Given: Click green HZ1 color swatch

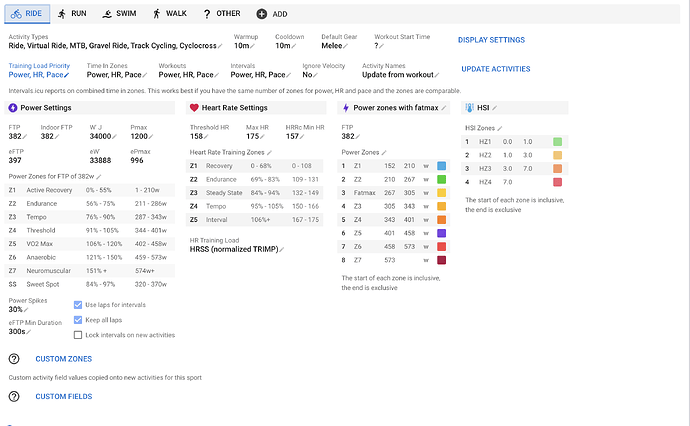Looking at the screenshot, I should pyautogui.click(x=558, y=142).
